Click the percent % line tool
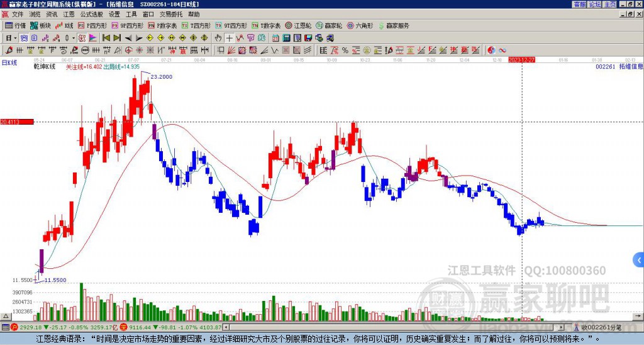 [x=345, y=50]
